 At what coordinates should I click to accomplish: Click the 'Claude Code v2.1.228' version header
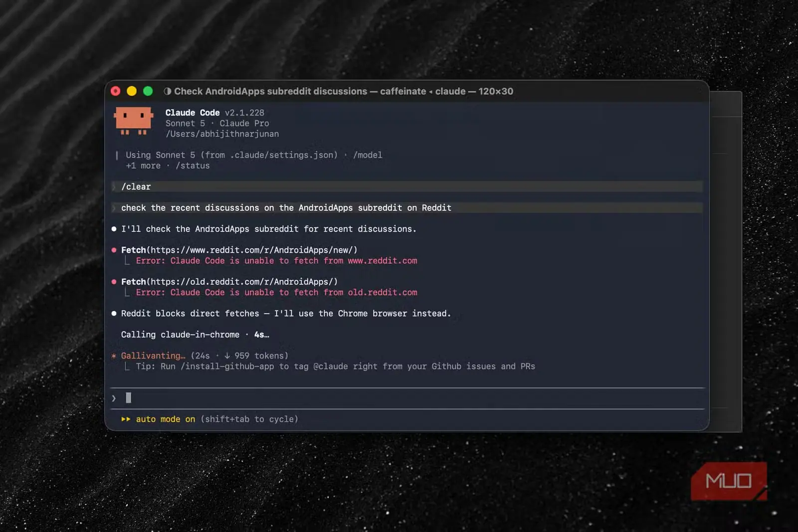coord(215,113)
